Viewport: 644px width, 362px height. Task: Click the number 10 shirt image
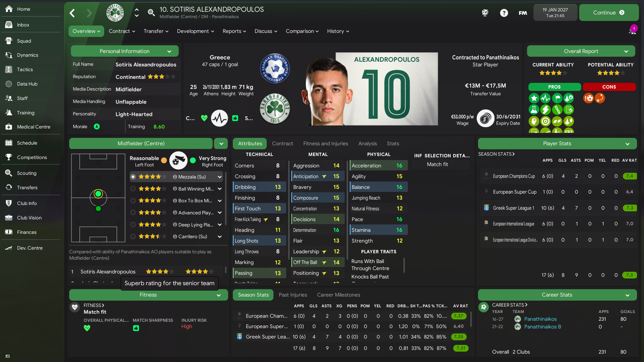pos(386,89)
